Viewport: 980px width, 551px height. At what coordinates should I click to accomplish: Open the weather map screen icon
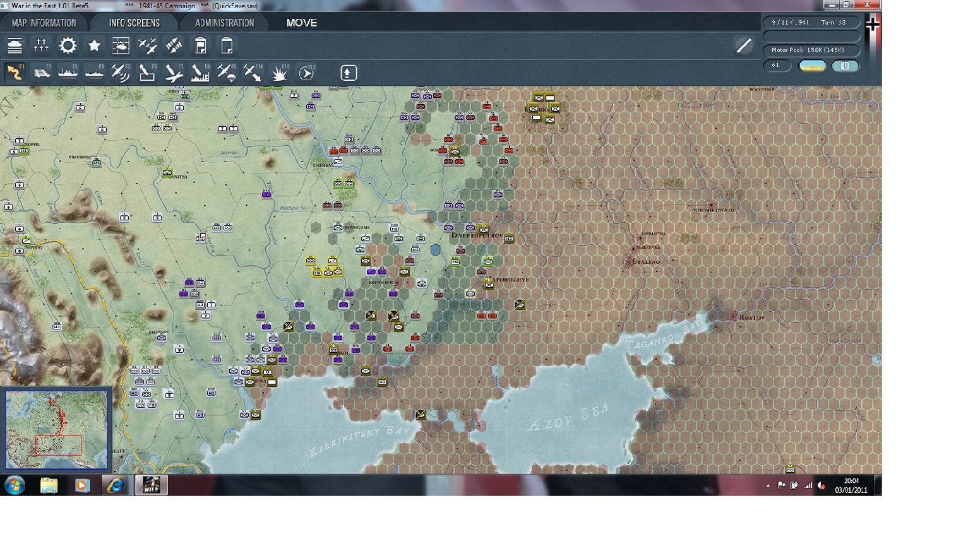[121, 45]
